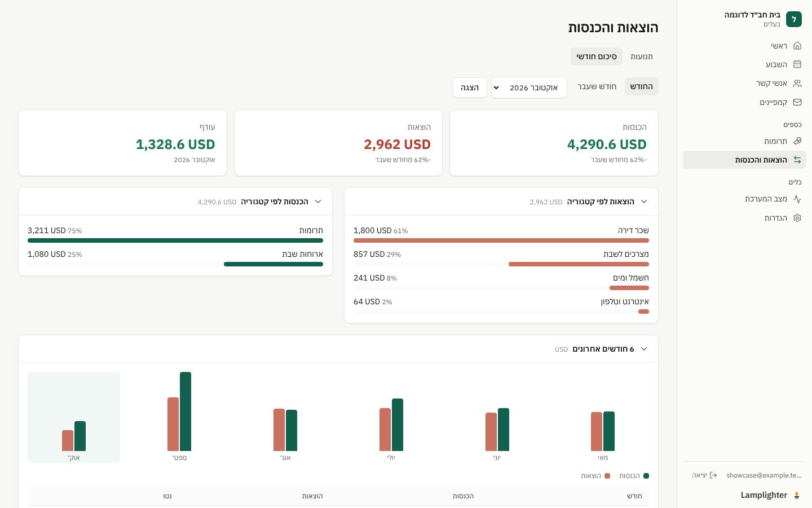
Task: Click the 1,328.6 USD surplus value
Action: 175,144
